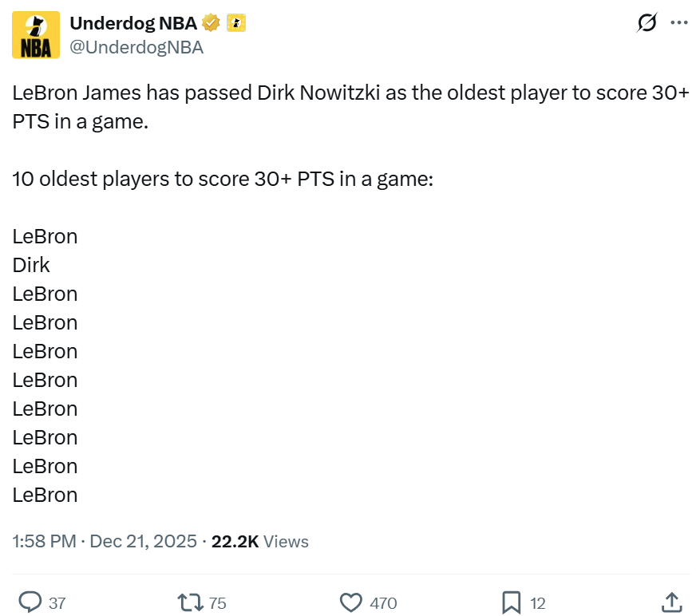
Task: Open the Underdog NBA profile avatar
Action: coord(36,35)
